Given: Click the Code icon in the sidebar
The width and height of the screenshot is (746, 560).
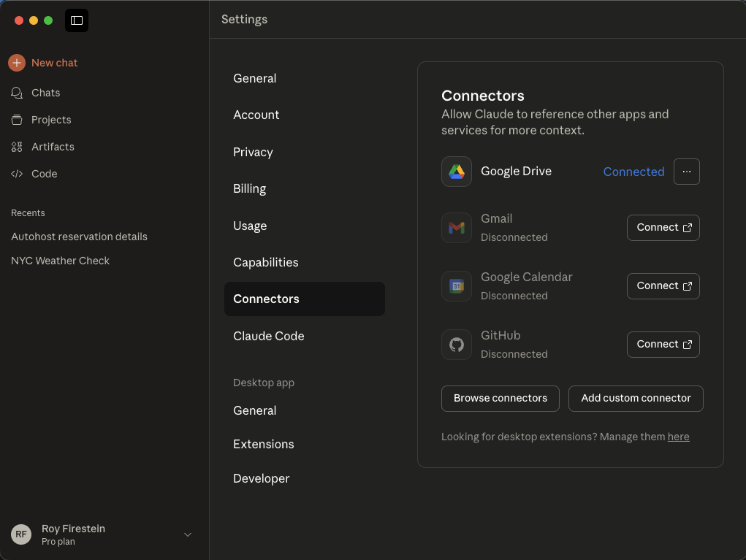Looking at the screenshot, I should tap(16, 174).
